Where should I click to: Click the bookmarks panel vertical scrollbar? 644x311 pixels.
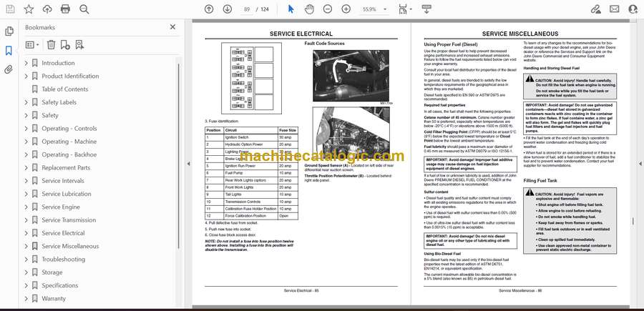(x=178, y=156)
